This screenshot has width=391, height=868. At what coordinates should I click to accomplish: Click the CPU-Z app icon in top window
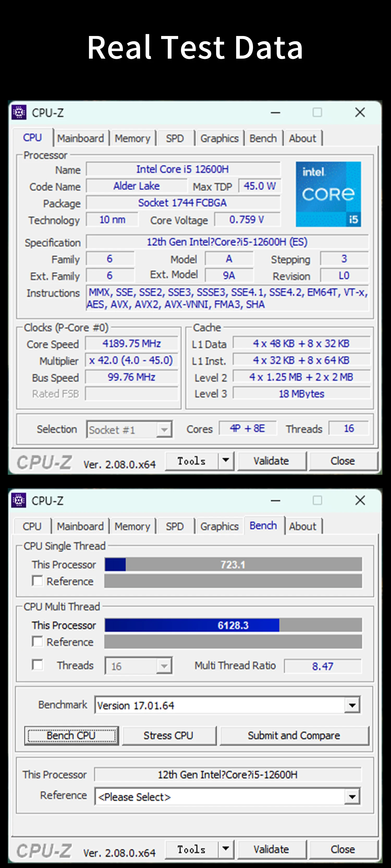pyautogui.click(x=19, y=113)
